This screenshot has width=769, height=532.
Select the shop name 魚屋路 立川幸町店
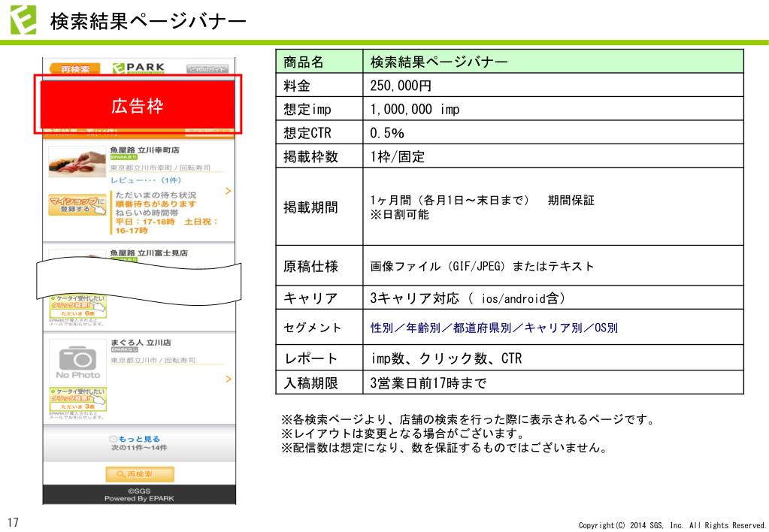click(x=144, y=150)
